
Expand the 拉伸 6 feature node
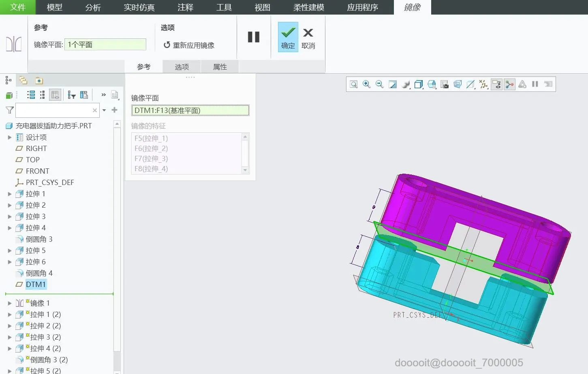click(10, 262)
